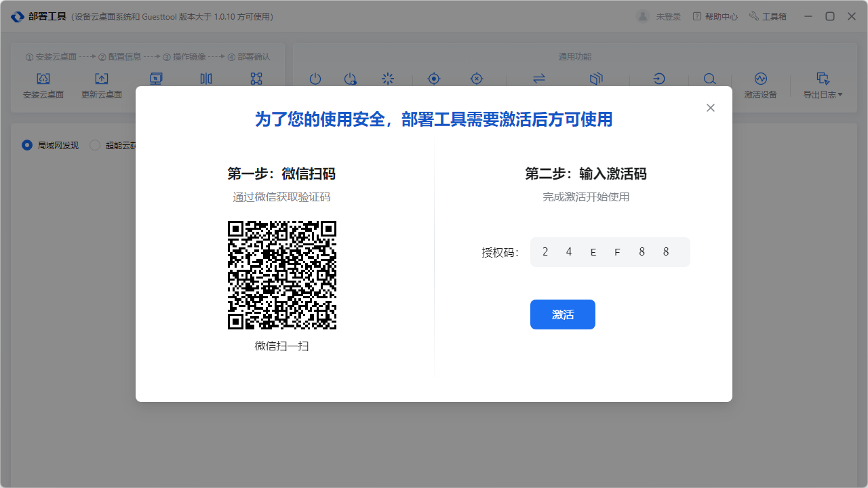This screenshot has width=868, height=488.
Task: Click the monitor icon next to 更新云桌面
Action: point(156,79)
